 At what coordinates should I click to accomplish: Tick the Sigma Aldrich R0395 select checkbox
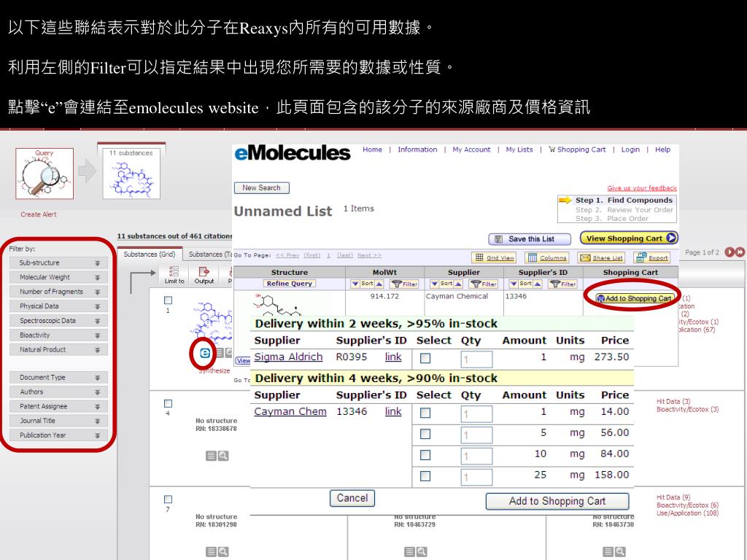[425, 358]
